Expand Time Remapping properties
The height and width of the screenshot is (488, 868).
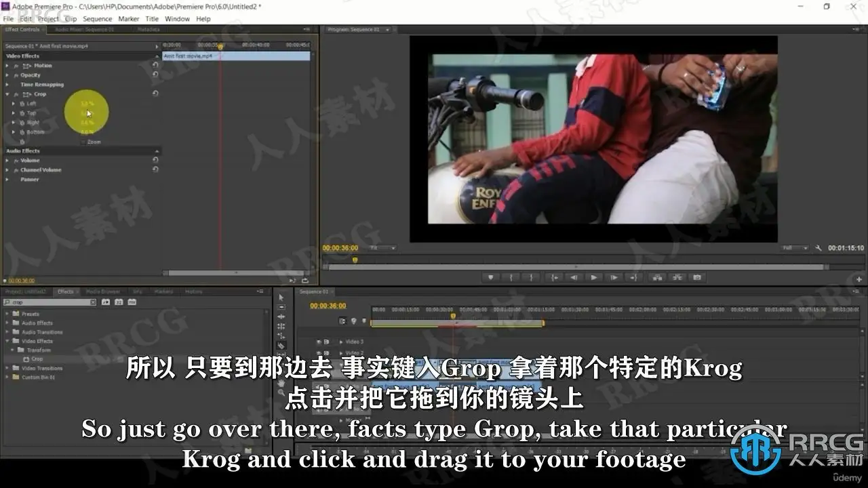click(7, 85)
